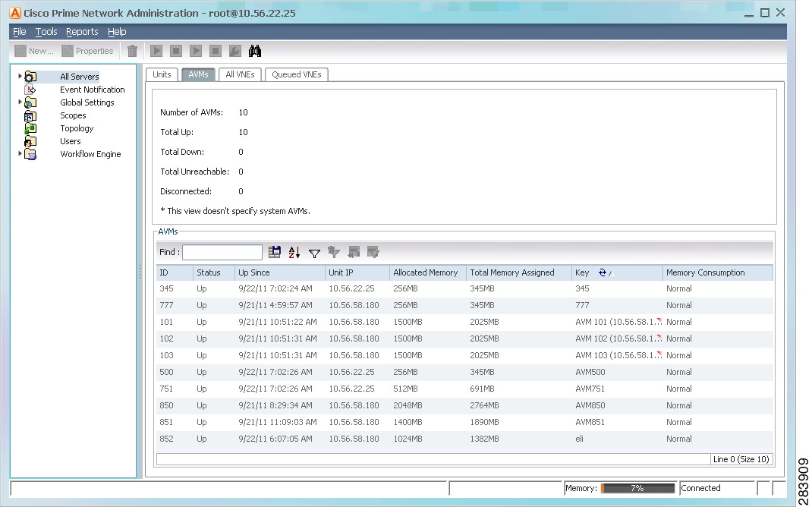812x507 pixels.
Task: Click the Scopes folder icon
Action: 30,115
